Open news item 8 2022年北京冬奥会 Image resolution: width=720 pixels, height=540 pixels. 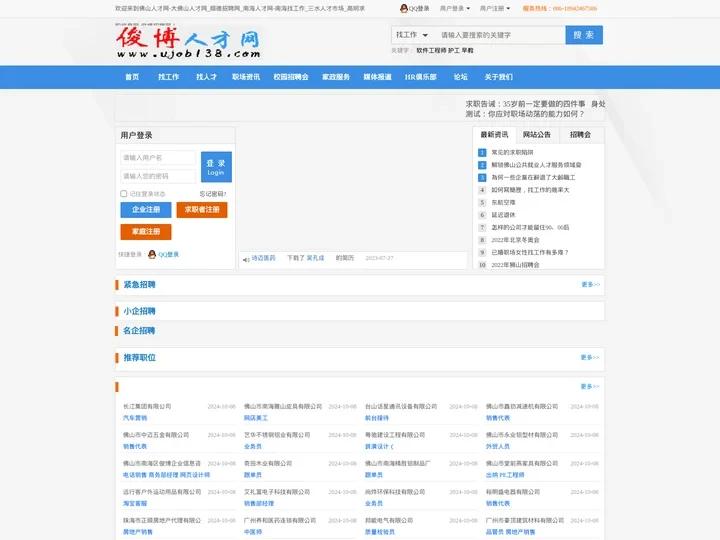(x=515, y=240)
